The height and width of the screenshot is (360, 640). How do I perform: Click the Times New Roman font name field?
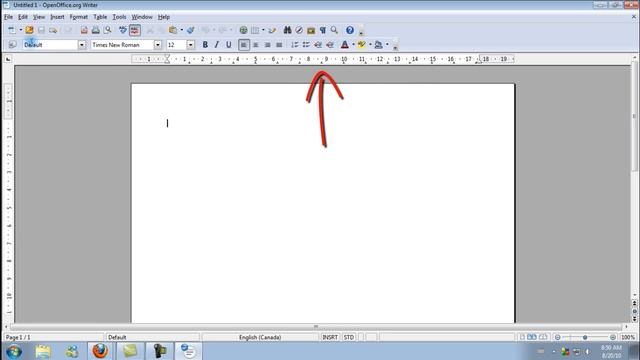(122, 45)
